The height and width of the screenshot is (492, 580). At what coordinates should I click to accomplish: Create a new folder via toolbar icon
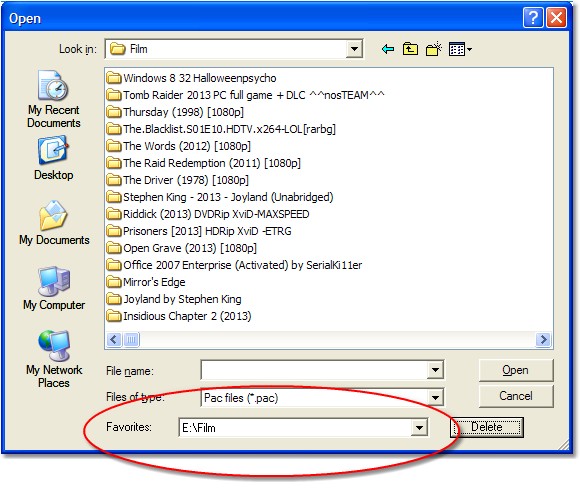[x=434, y=49]
